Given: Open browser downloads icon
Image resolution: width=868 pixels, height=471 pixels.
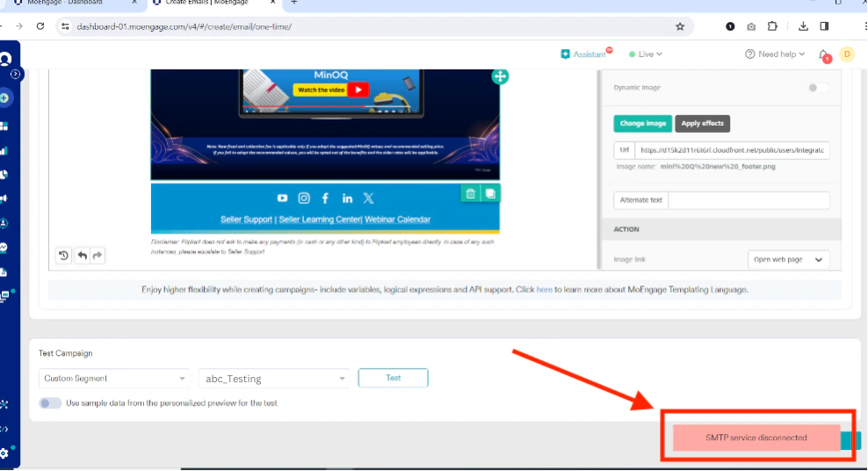Looking at the screenshot, I should point(803,26).
